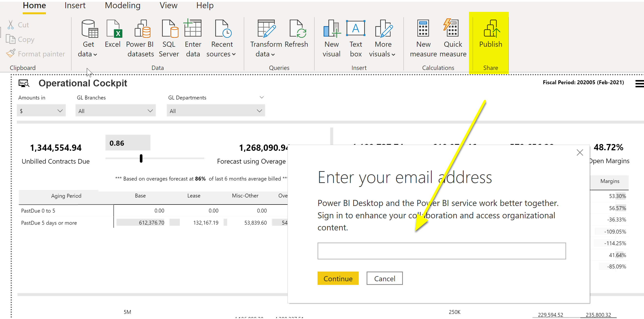The image size is (644, 319).
Task: Switch to the Home ribbon tab
Action: (34, 6)
